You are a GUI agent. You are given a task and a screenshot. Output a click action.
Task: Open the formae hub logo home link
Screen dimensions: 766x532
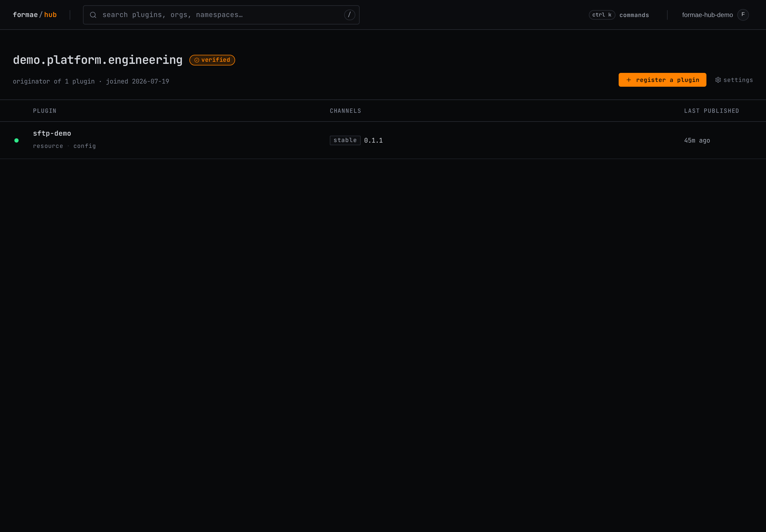coord(35,15)
